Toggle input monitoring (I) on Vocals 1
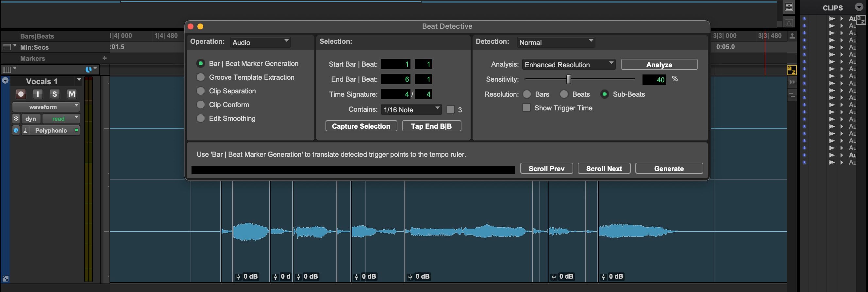Screen dimensions: 868x292 [x=38, y=94]
